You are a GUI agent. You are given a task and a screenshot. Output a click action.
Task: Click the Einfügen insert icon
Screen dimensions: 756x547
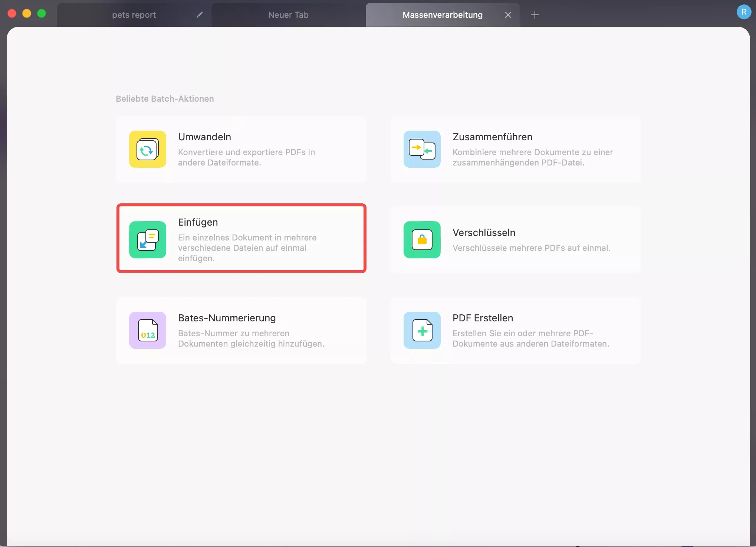click(148, 240)
